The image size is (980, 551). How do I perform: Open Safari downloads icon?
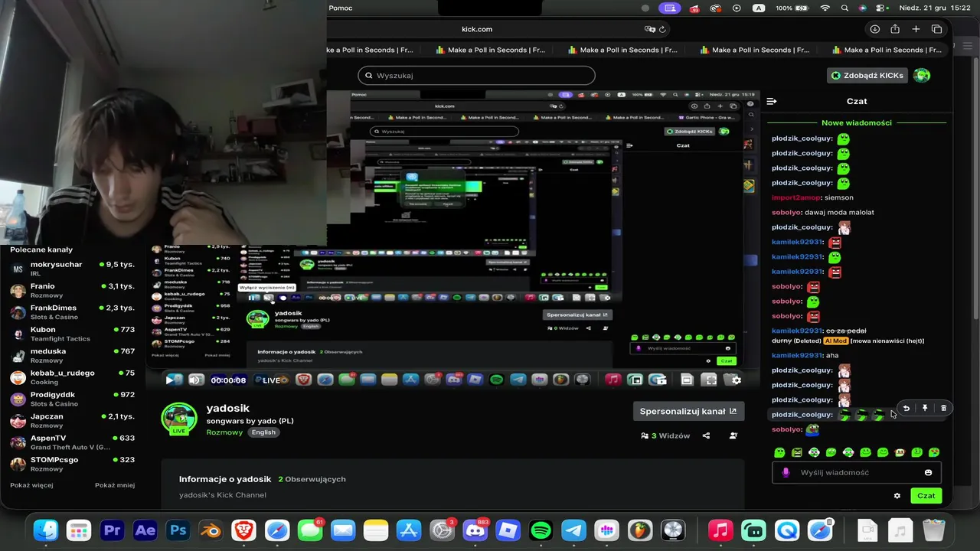tap(874, 29)
